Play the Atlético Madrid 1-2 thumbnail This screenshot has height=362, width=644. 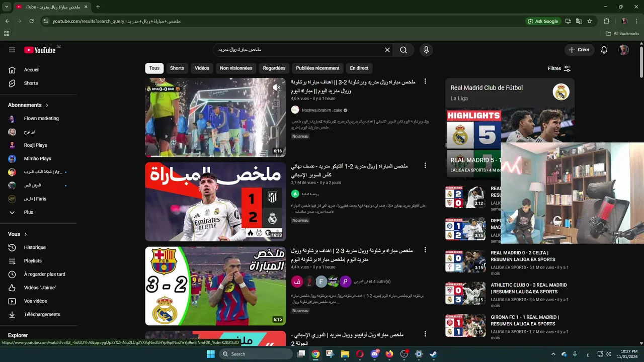(x=215, y=202)
